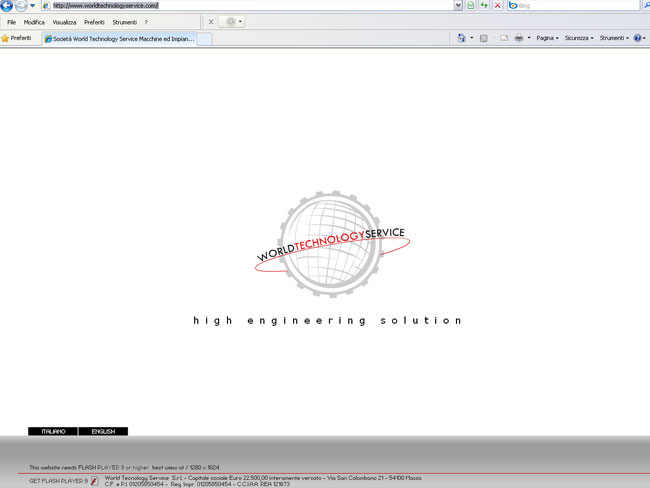Expand the Home button dropdown
The image size is (650, 488).
(x=472, y=38)
